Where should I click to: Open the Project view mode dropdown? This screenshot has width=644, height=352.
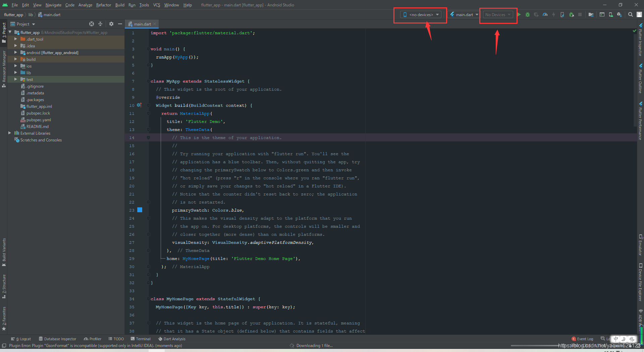point(23,24)
